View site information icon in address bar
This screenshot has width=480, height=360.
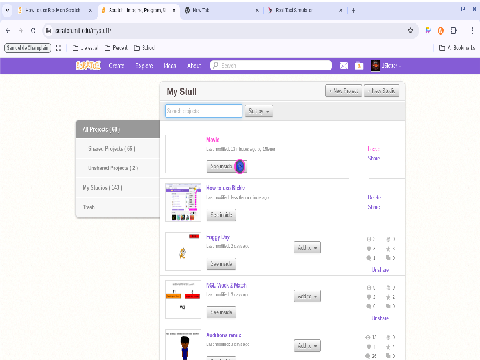click(49, 31)
